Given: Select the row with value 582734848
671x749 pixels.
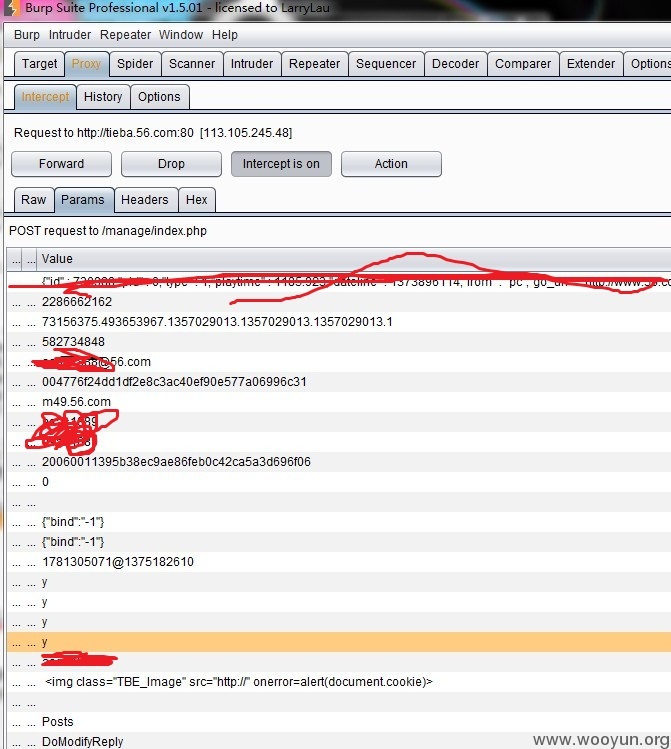Looking at the screenshot, I should (x=339, y=342).
